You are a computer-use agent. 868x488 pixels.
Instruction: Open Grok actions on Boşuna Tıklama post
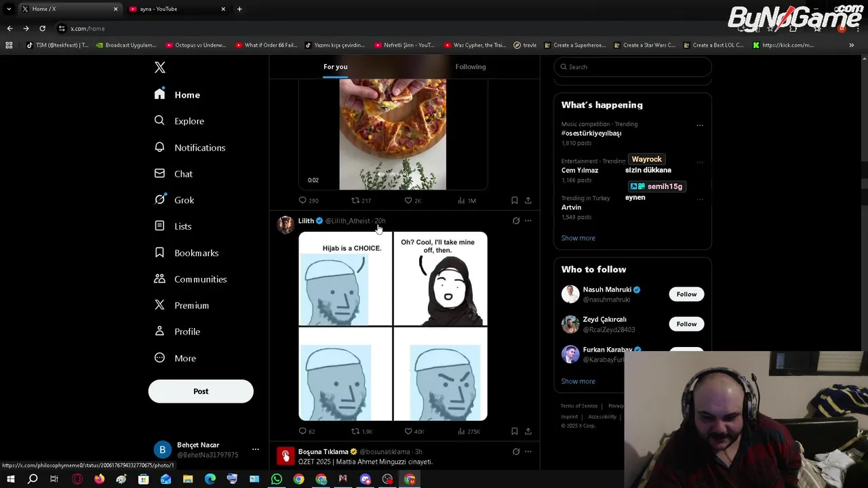[516, 451]
